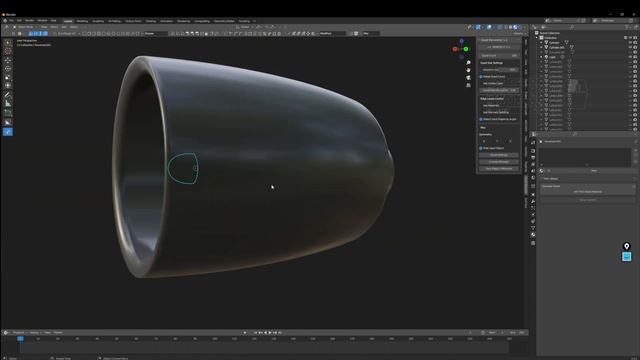Open the timeline Playback menu
The width and height of the screenshot is (640, 360).
19,333
